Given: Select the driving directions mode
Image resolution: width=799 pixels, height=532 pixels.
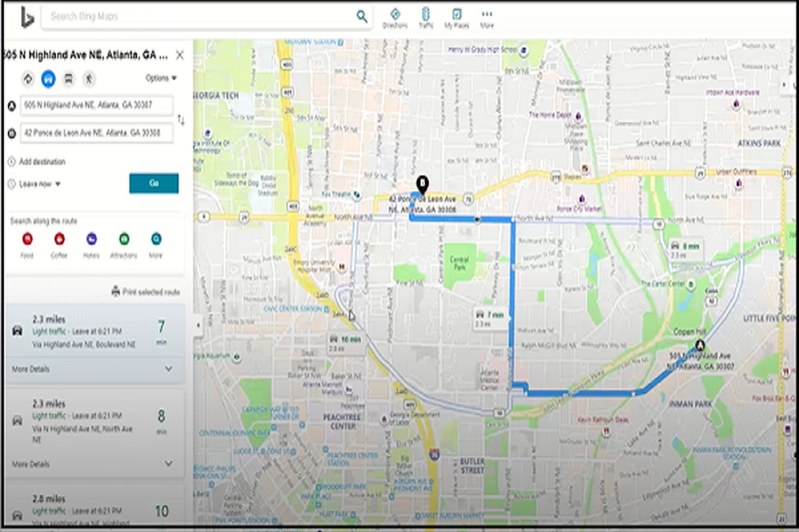Looking at the screenshot, I should click(x=48, y=78).
